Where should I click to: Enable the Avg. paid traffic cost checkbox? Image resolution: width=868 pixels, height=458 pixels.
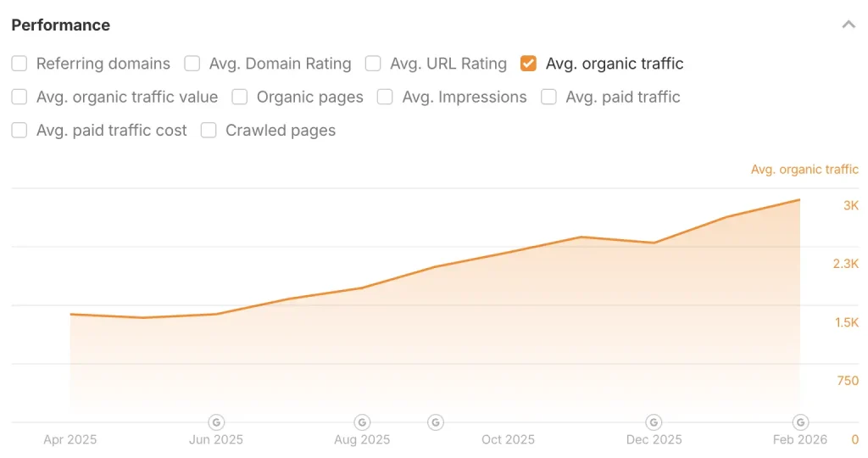pos(19,131)
